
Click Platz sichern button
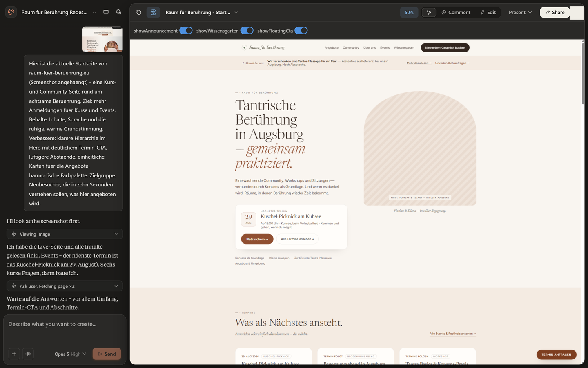tap(257, 239)
